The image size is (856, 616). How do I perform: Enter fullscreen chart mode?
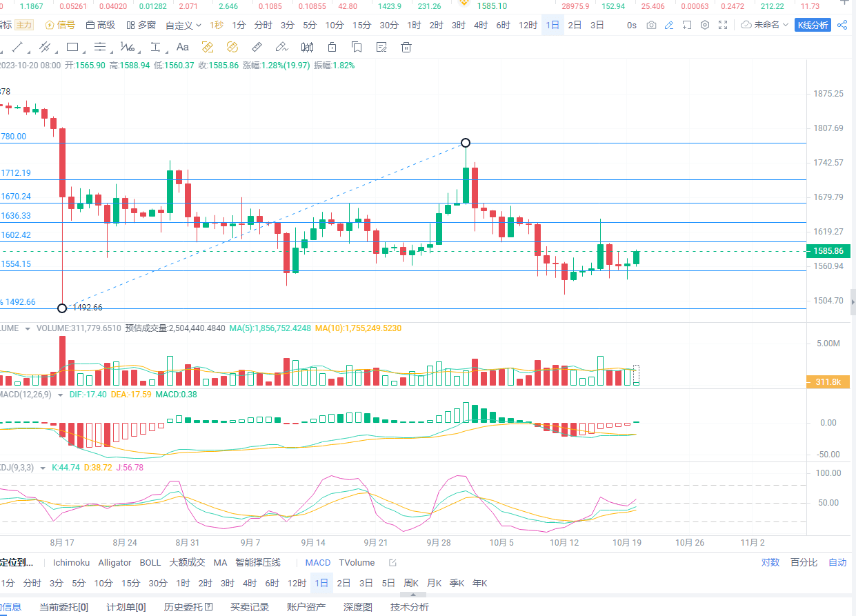(x=723, y=25)
